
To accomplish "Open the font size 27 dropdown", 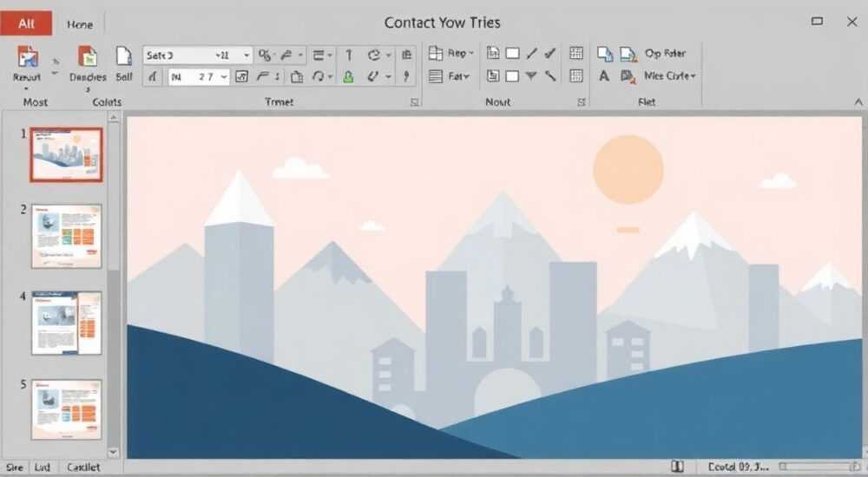I will 224,77.
